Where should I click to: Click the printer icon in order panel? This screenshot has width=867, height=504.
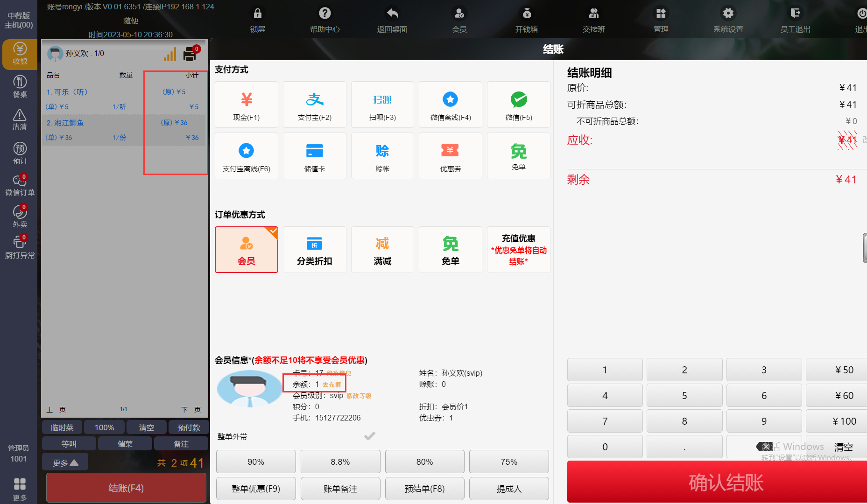click(x=190, y=55)
